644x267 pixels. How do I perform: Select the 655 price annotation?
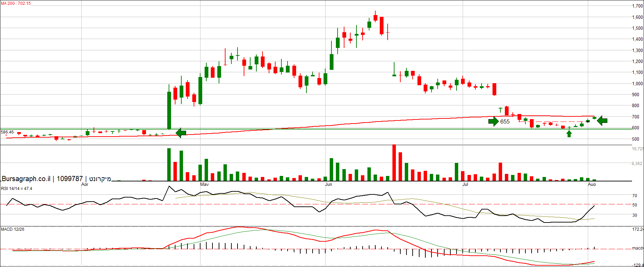point(505,122)
